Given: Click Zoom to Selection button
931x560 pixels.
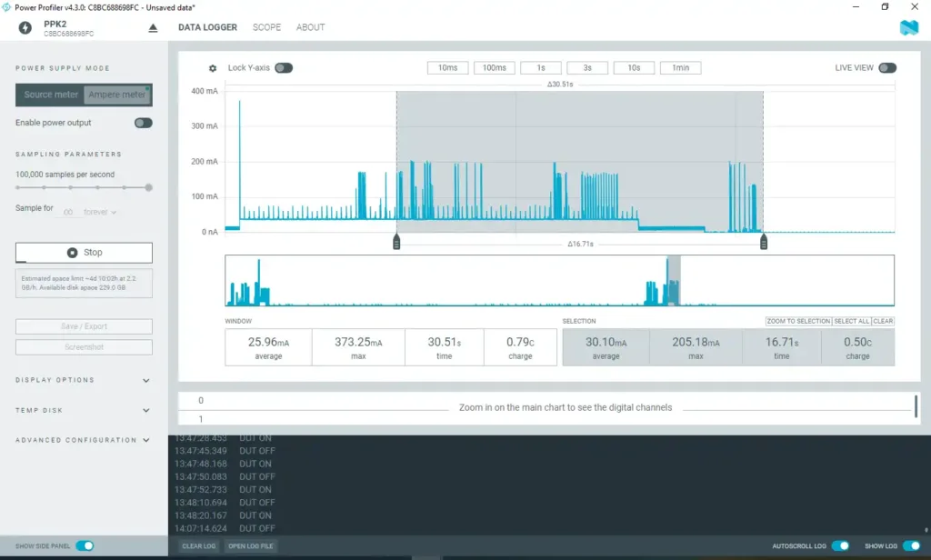Looking at the screenshot, I should tap(798, 321).
